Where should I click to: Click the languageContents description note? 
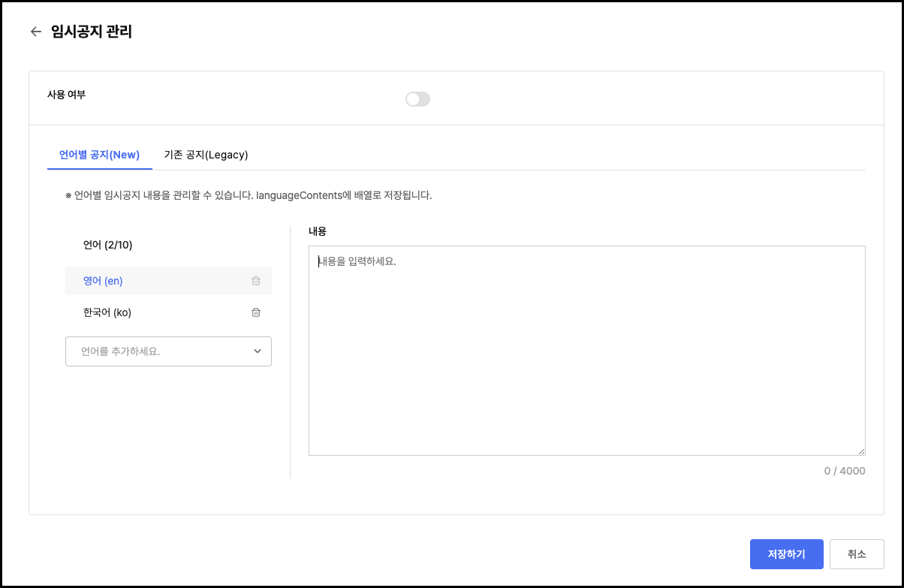click(248, 195)
